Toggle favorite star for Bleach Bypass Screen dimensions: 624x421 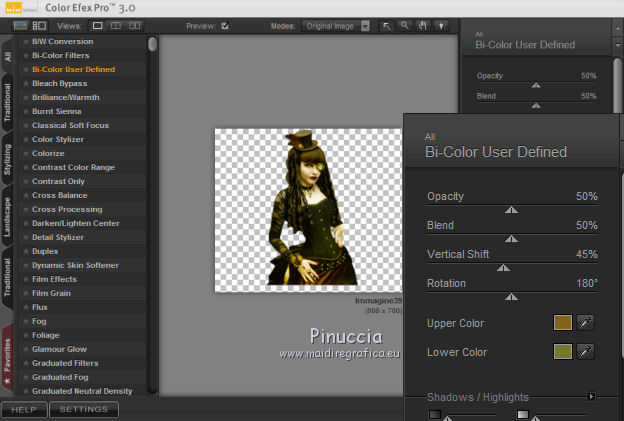click(25, 83)
